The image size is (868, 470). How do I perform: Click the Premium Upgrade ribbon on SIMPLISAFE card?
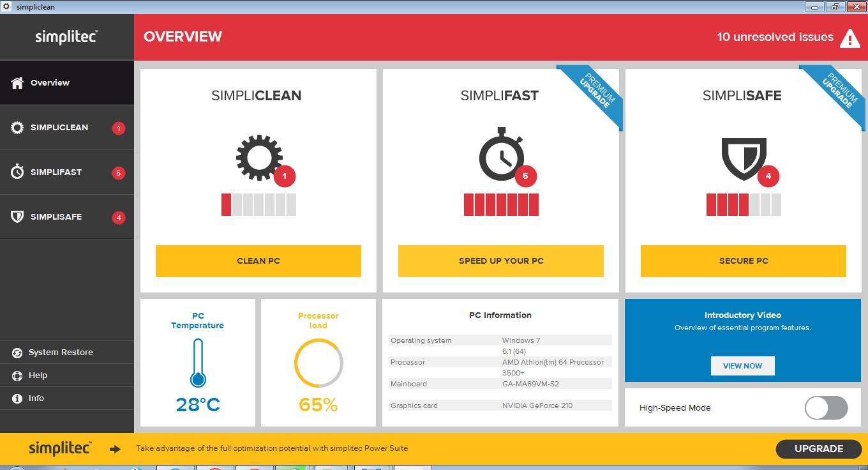click(x=836, y=92)
